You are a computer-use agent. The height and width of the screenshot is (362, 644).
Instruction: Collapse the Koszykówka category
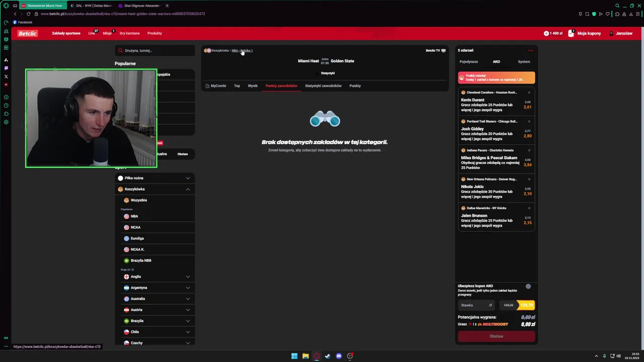point(188,189)
